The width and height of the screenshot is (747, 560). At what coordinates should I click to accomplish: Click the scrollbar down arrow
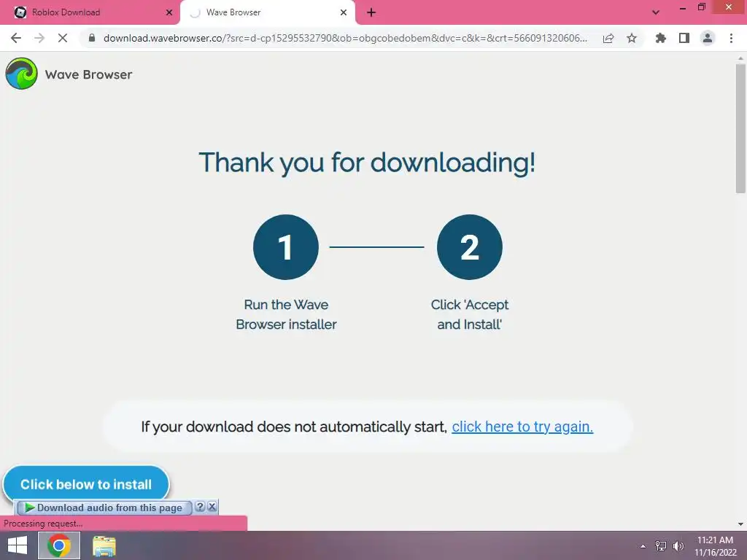(x=740, y=524)
